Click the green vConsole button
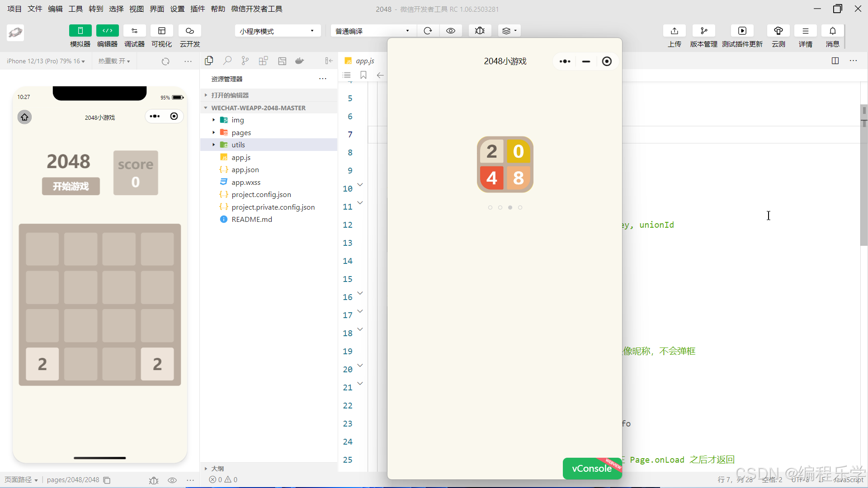Viewport: 868px width, 488px height. tap(591, 469)
